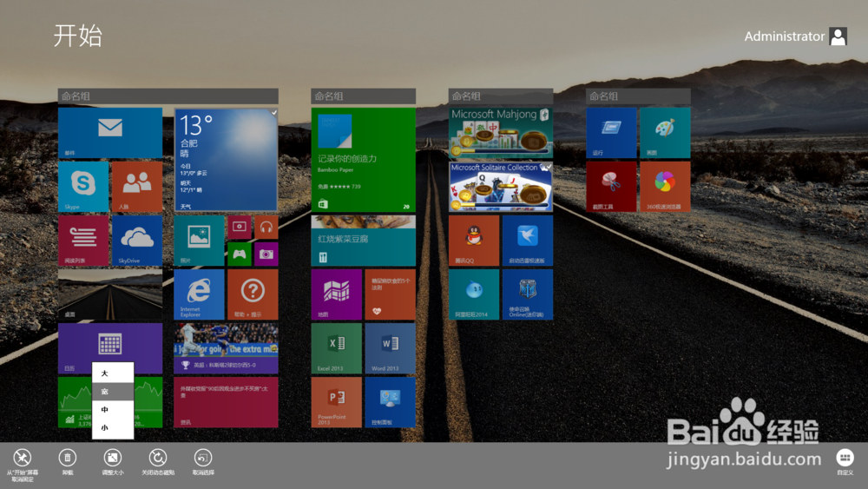Name the first tile group (命名组)
Screen dimensions: 868x489
point(168,96)
